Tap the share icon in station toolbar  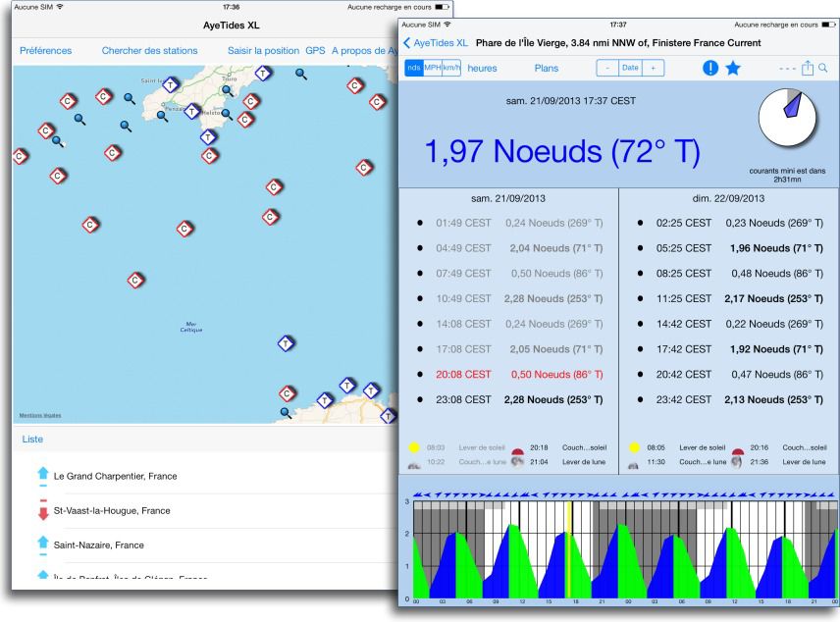point(808,68)
